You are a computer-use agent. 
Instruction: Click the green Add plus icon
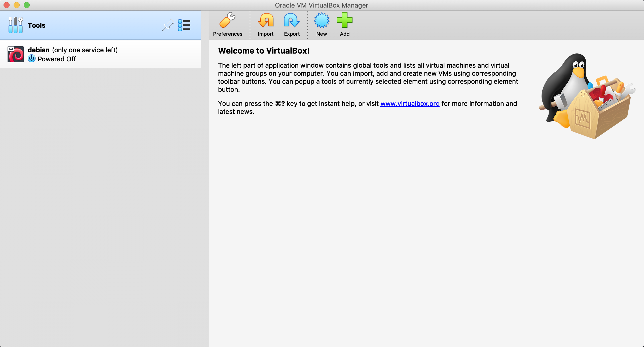pyautogui.click(x=344, y=21)
